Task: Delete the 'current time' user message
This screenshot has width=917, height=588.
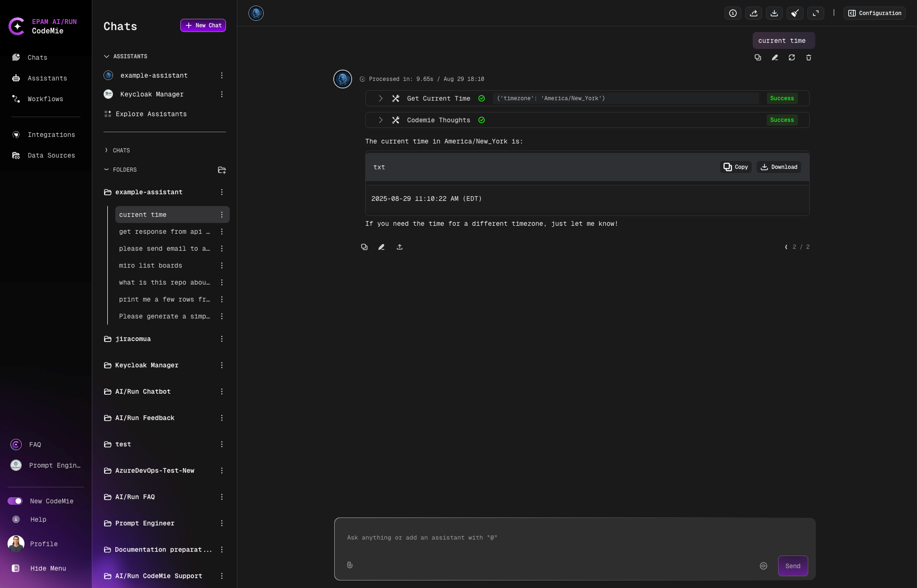Action: (809, 57)
